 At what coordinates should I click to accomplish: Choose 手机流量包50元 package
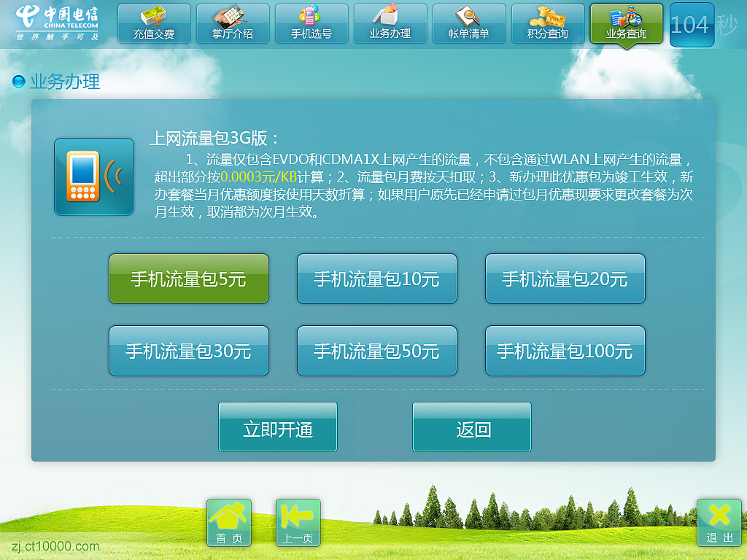tap(377, 351)
